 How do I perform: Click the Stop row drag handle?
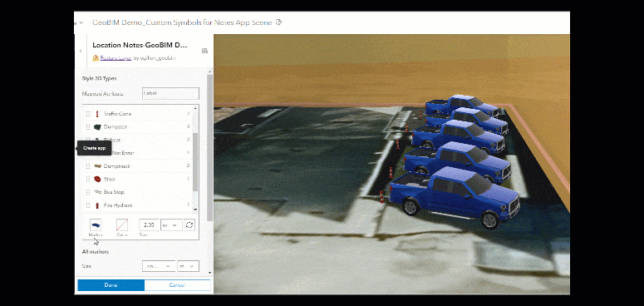coord(88,179)
